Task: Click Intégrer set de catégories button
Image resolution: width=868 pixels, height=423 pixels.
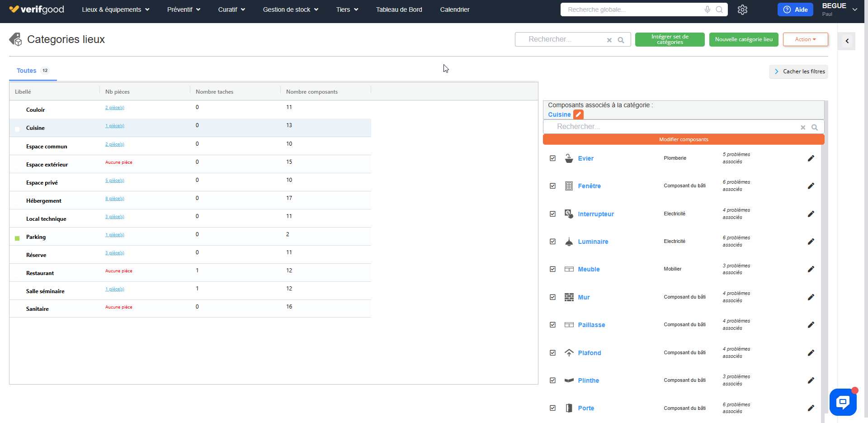Action: 670,39
